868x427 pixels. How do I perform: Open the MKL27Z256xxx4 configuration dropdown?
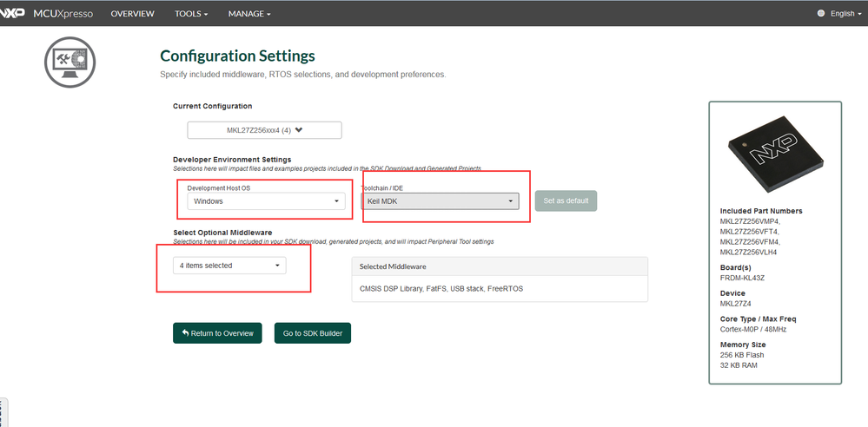click(264, 130)
